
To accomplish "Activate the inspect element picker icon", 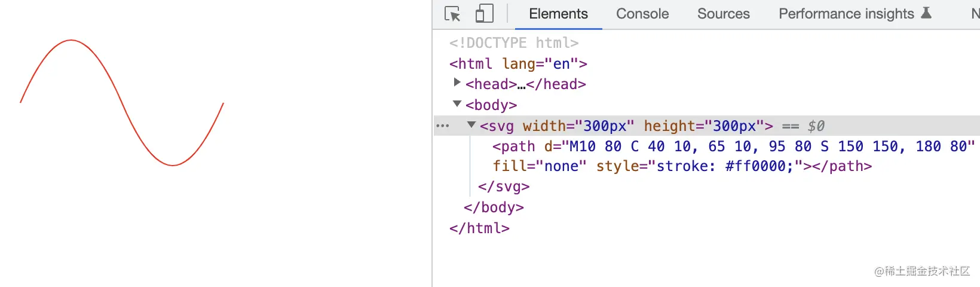I will click(x=452, y=14).
